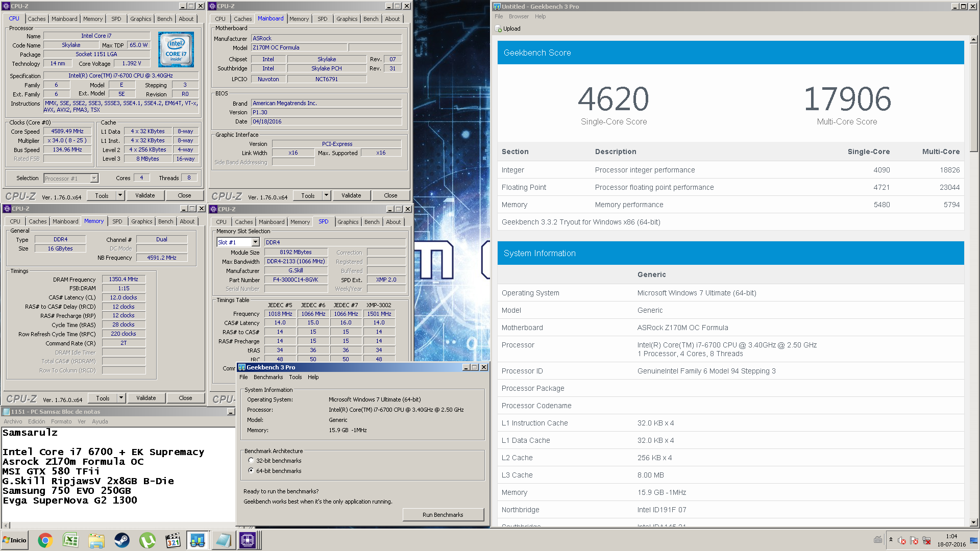
Task: Switch to CPU-Z via its taskbar icon
Action: tap(248, 540)
